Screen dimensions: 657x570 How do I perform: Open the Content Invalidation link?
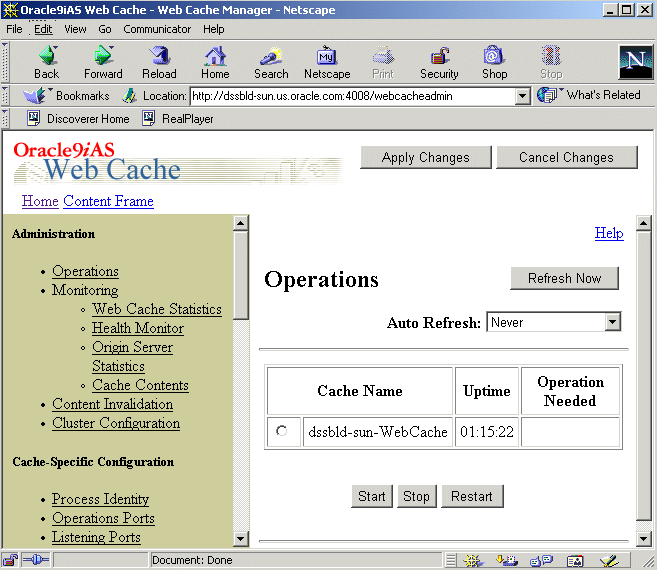click(113, 404)
